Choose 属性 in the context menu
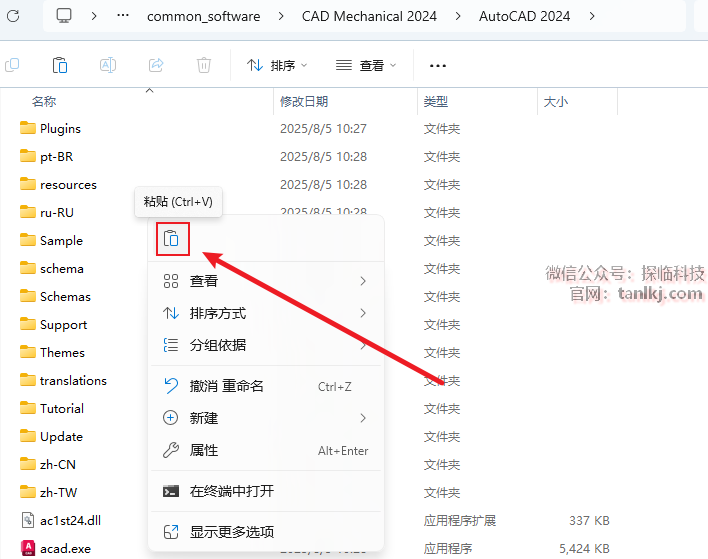Image resolution: width=708 pixels, height=559 pixels. point(266,451)
